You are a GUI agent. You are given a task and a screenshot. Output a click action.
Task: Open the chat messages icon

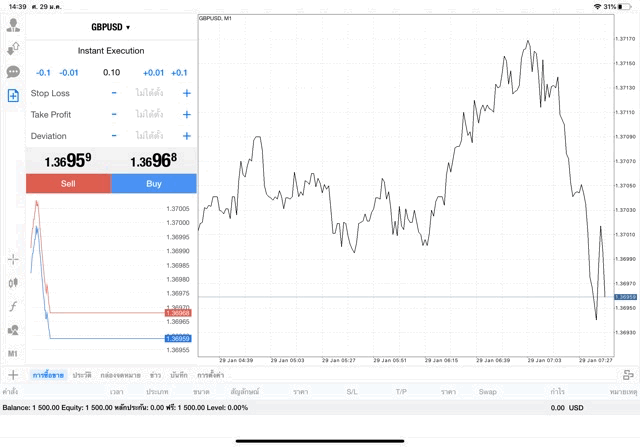(13, 72)
